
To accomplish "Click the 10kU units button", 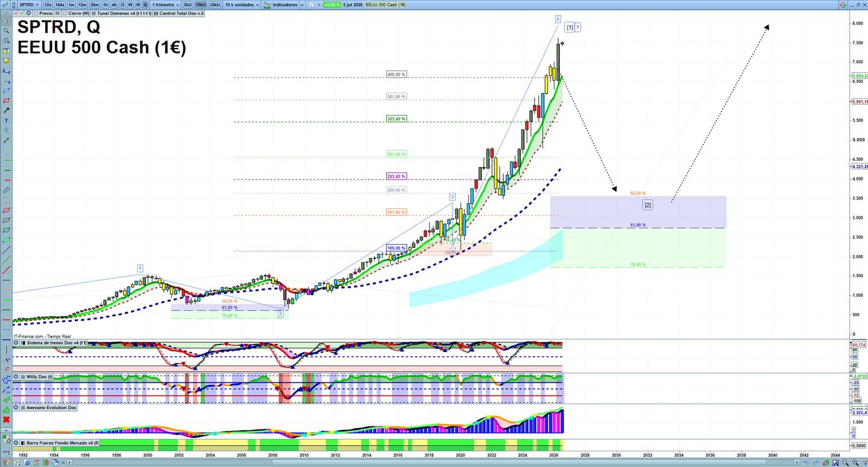I will pyautogui.click(x=201, y=5).
